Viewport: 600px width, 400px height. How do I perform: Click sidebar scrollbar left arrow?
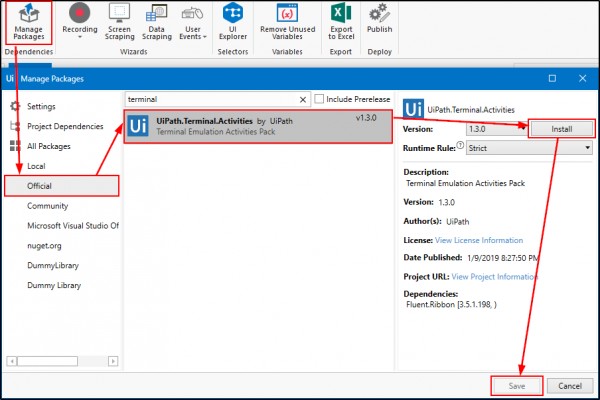coord(12,361)
